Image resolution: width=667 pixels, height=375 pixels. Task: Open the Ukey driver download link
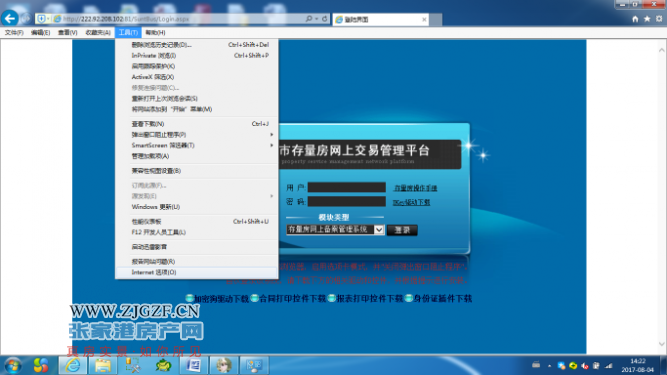(411, 202)
